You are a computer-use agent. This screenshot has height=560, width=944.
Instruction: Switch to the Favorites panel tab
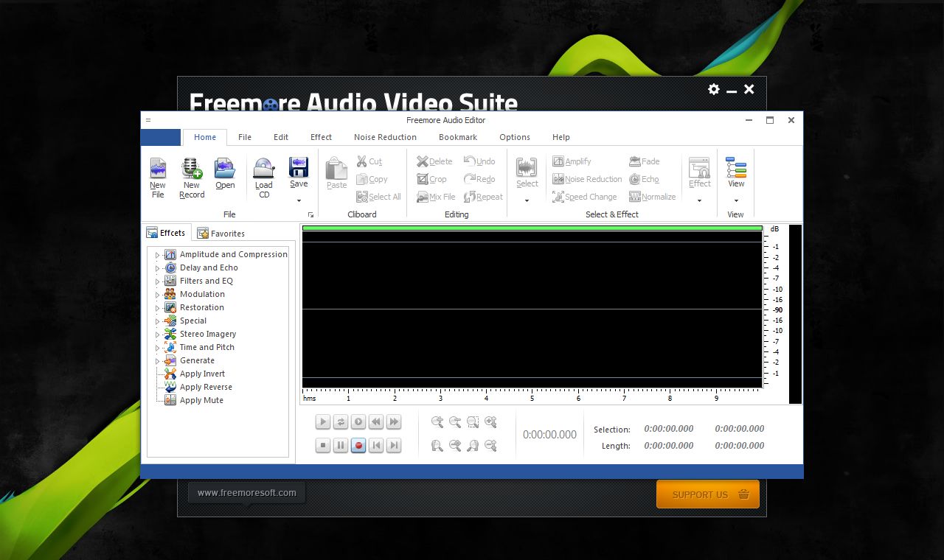(221, 233)
